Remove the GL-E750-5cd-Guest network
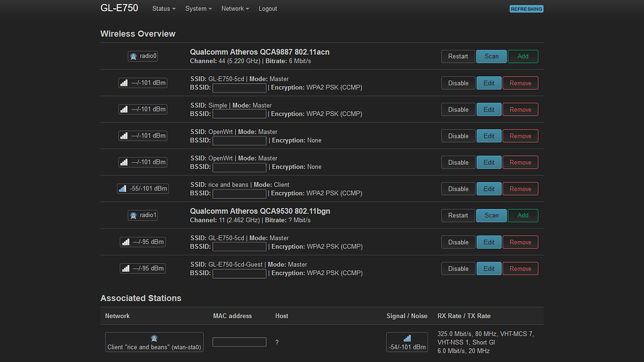The width and height of the screenshot is (644, 362). [x=520, y=269]
